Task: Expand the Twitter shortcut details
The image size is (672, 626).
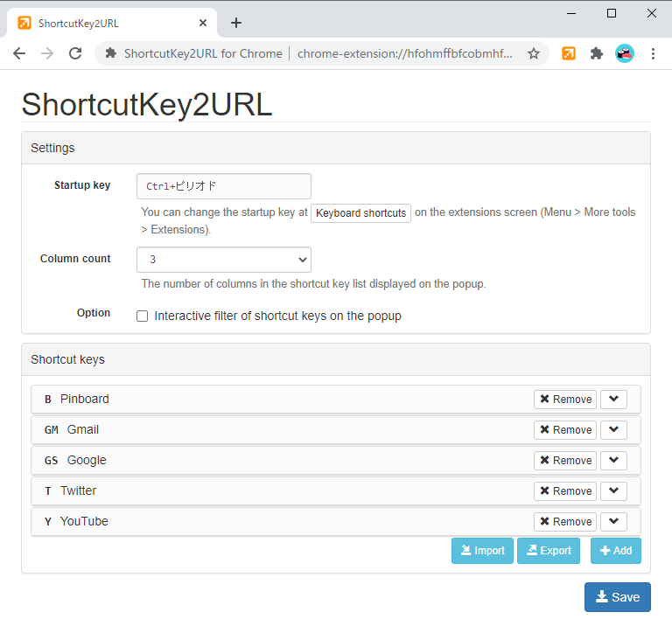Action: pyautogui.click(x=613, y=491)
